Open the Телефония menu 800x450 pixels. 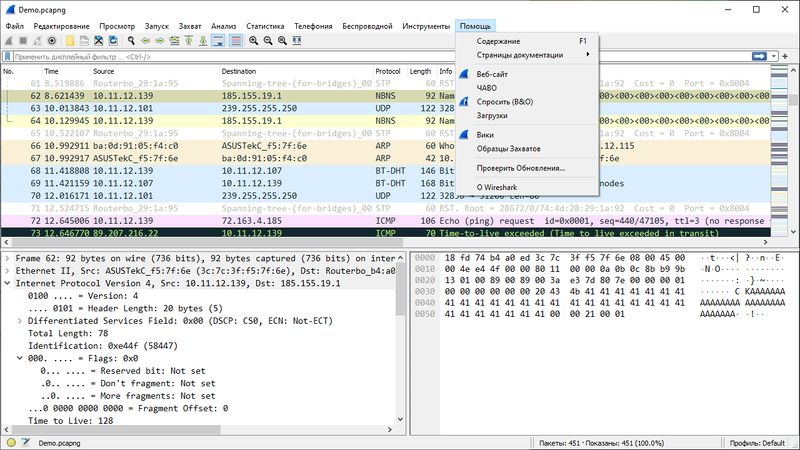313,26
